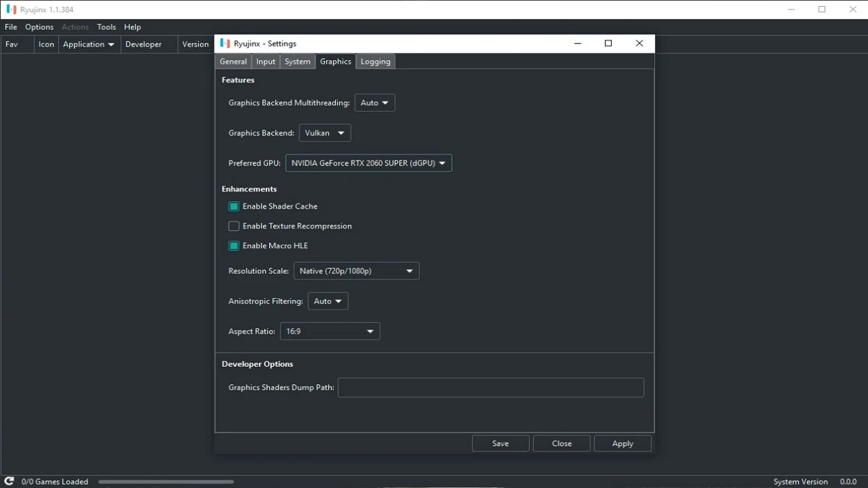
Task: Open Graphics Backend Multithreading dropdown
Action: tap(374, 103)
